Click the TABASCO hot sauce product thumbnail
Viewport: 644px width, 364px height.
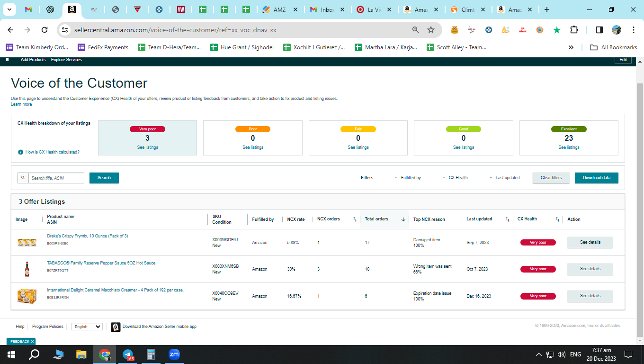(x=27, y=269)
